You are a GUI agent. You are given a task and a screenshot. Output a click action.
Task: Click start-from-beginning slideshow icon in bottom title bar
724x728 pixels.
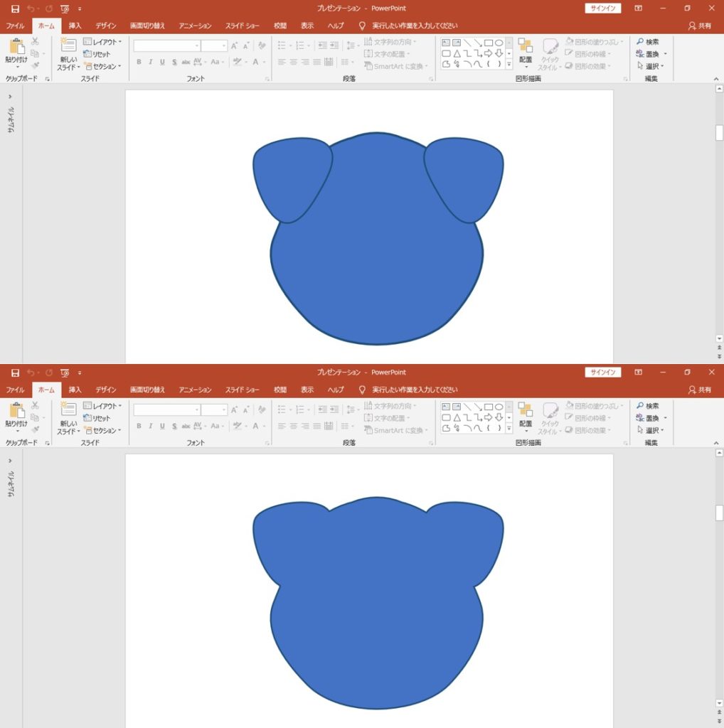pyautogui.click(x=65, y=373)
